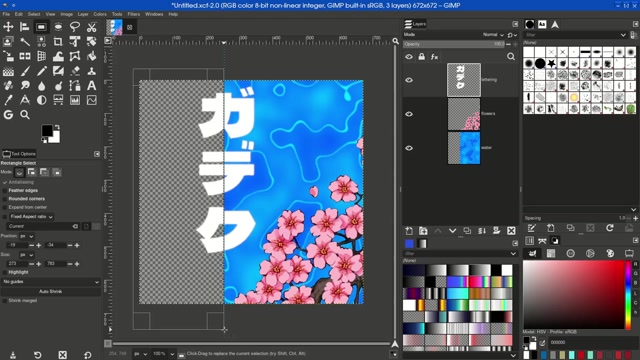The image size is (640, 360).
Task: Select the Zoom magnifier tool in toolbox
Action: (x=24, y=115)
